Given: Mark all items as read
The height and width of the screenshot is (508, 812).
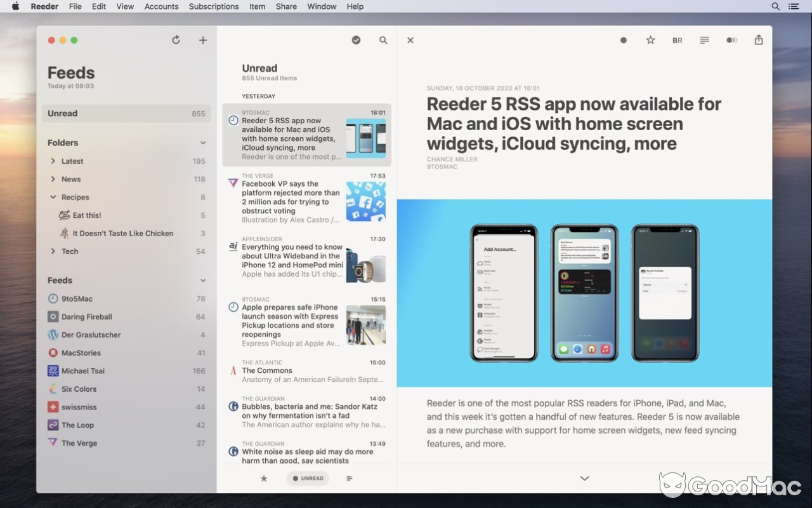Looking at the screenshot, I should pos(356,39).
